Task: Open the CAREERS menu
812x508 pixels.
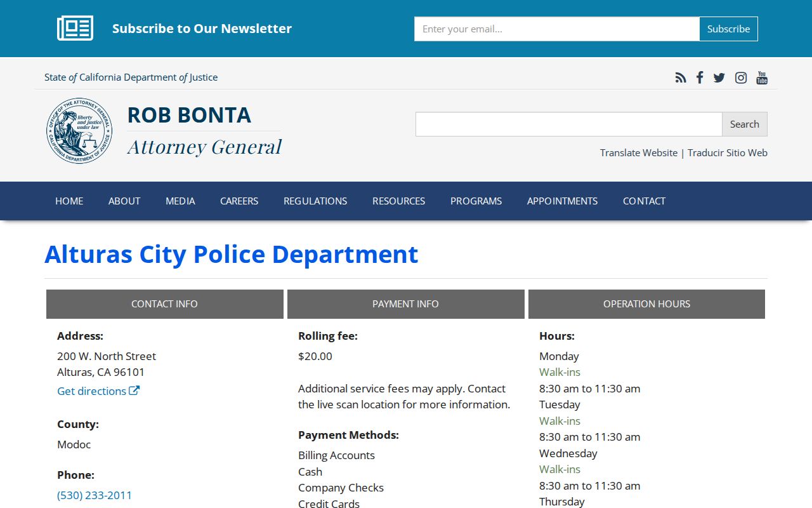Action: coord(239,201)
